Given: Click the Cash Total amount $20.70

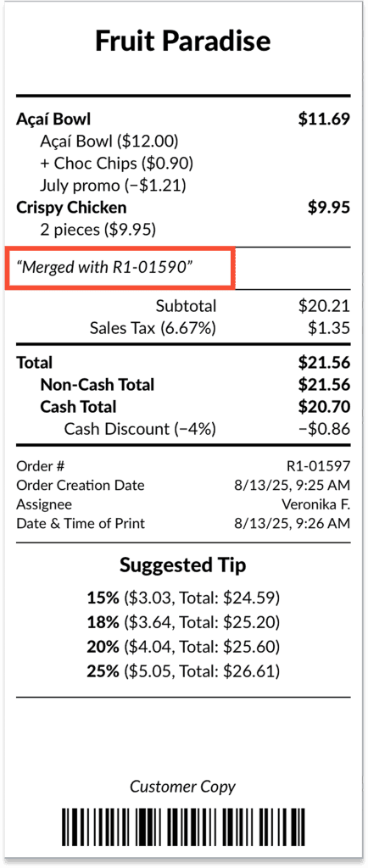Looking at the screenshot, I should click(x=324, y=407).
